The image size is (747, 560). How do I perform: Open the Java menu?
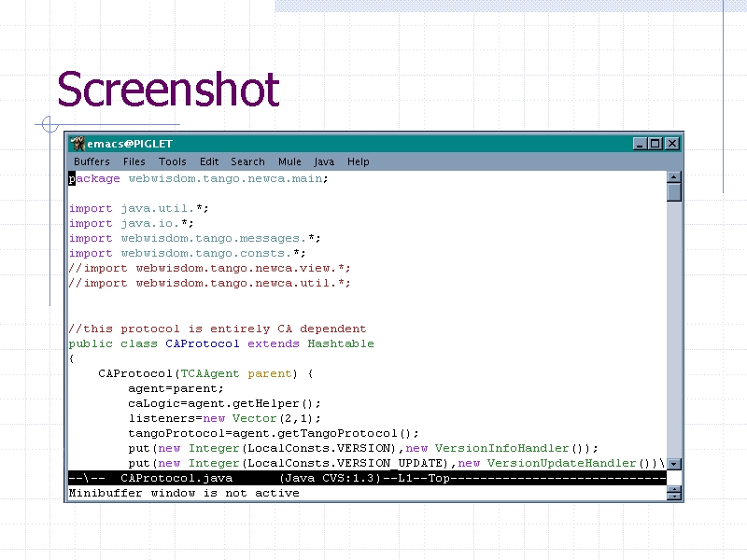(x=324, y=161)
